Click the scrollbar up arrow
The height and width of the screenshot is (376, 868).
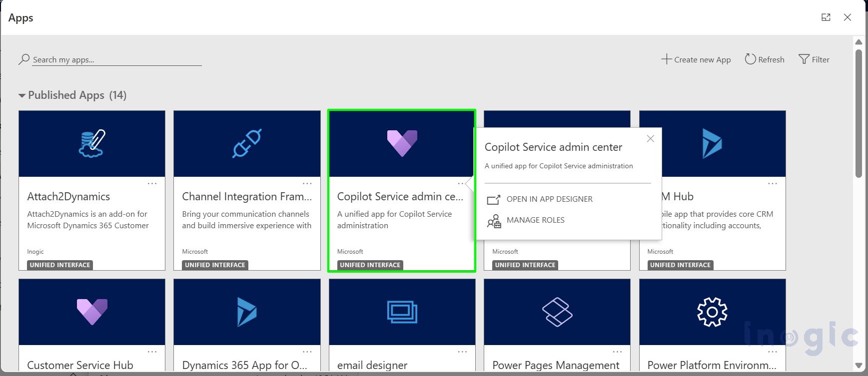tap(859, 42)
